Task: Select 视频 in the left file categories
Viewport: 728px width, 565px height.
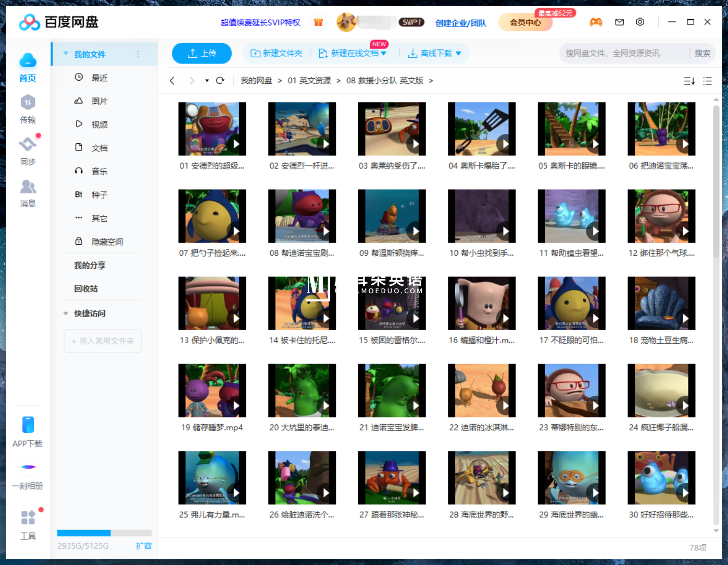Action: (99, 124)
